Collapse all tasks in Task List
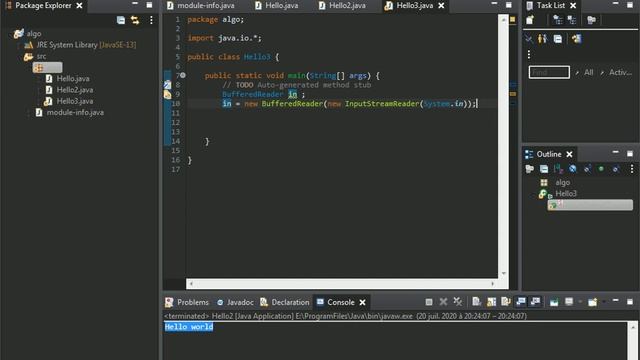Image resolution: width=640 pixels, height=360 pixels. [558, 39]
